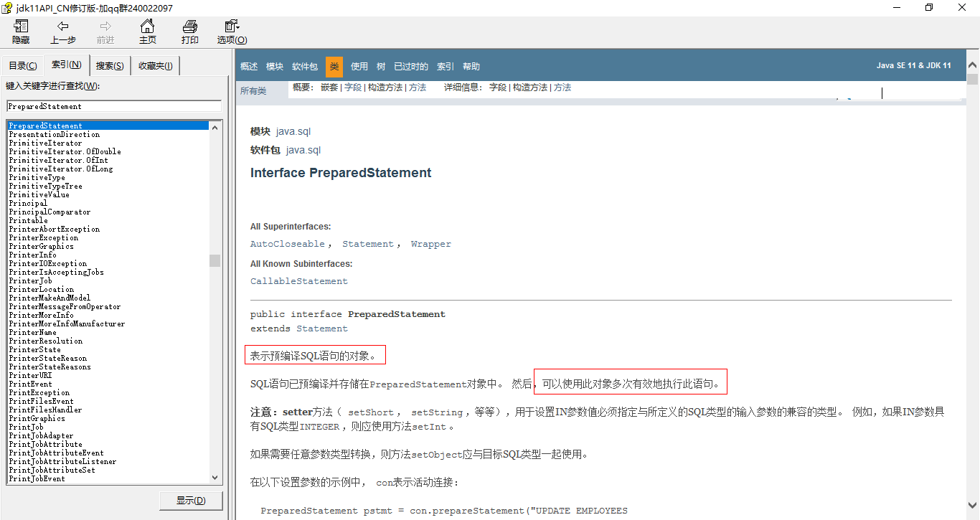Viewport: 980px width, 520px height.
Task: Click the index list scroll down arrow
Action: click(215, 478)
